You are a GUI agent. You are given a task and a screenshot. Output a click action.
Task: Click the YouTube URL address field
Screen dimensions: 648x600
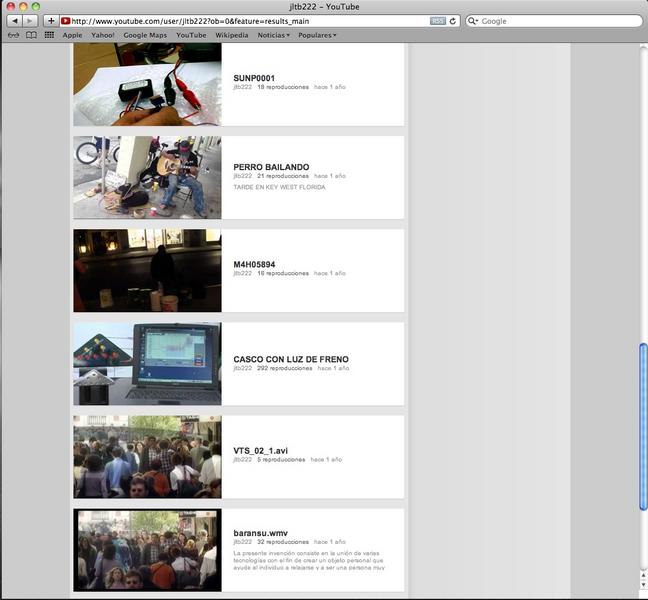[250, 20]
